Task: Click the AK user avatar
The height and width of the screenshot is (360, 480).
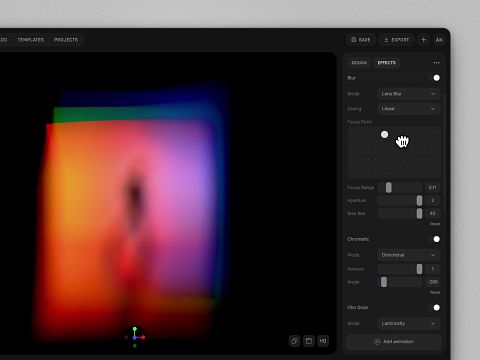Action: 439,40
